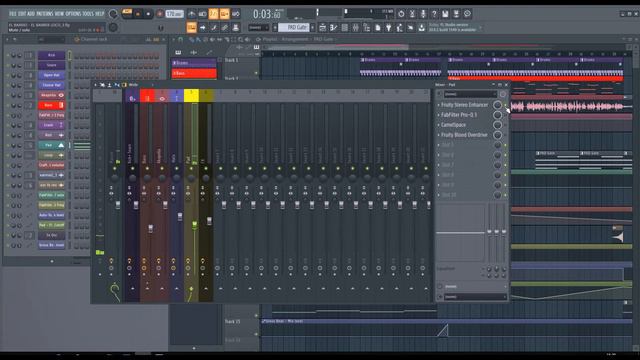
Task: Open the OPTIONS menu
Action: coord(73,13)
